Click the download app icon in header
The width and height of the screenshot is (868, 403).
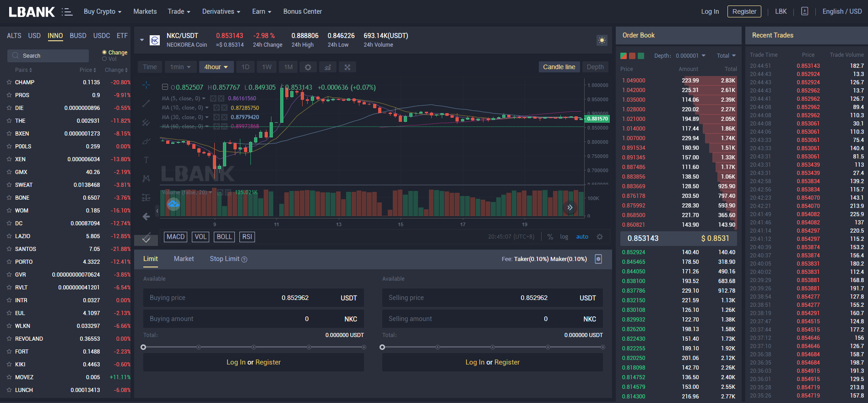pyautogui.click(x=804, y=11)
